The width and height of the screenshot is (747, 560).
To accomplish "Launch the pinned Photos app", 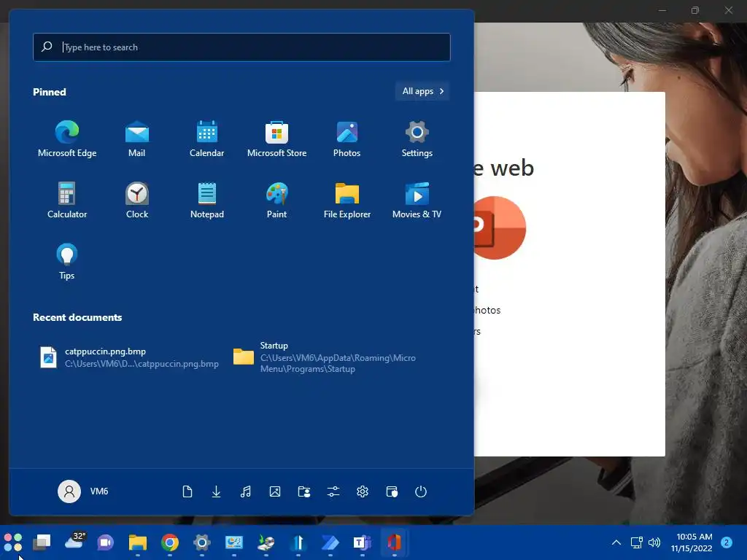I will coord(347,139).
